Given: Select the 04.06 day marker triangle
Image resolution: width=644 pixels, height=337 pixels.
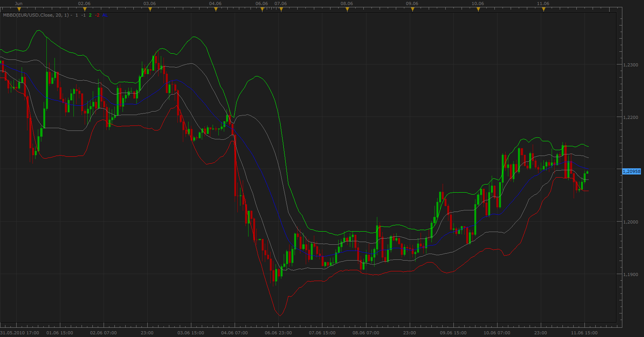Looking at the screenshot, I should [216, 9].
